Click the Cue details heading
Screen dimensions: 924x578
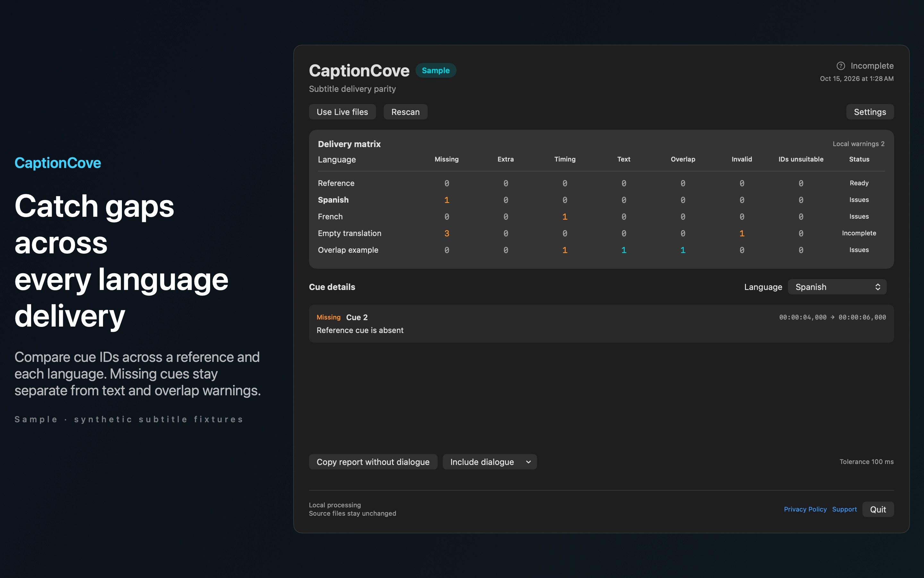(332, 287)
